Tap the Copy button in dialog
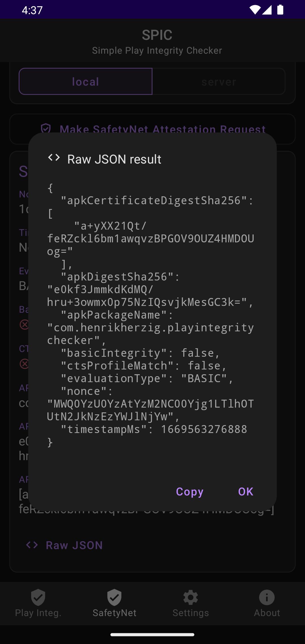The width and height of the screenshot is (305, 644). tap(189, 492)
